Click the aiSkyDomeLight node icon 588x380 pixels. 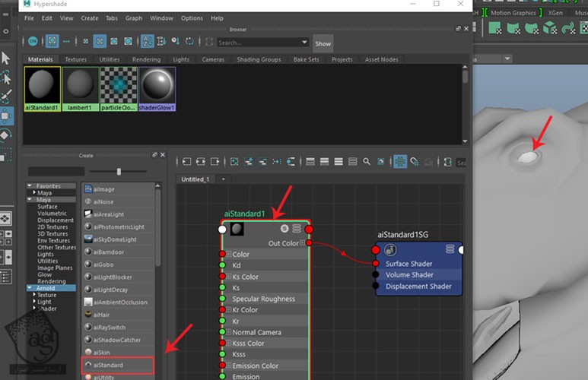(89, 239)
